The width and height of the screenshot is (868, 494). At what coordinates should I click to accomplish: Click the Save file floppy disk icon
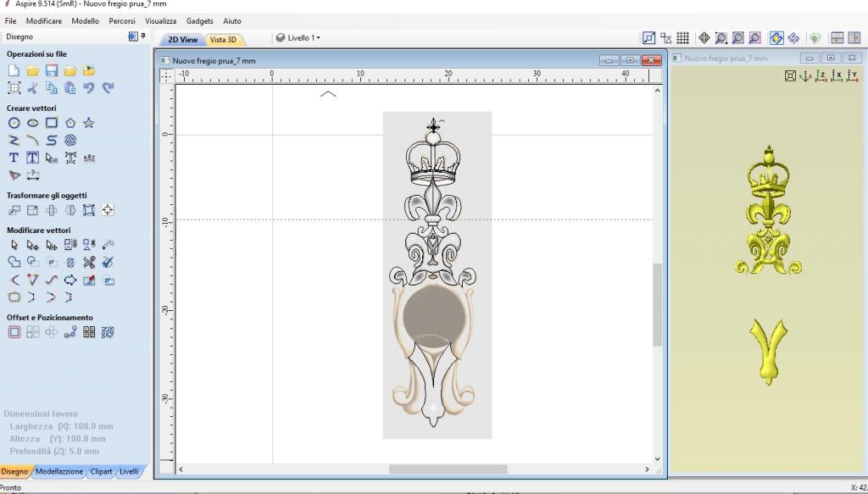(x=51, y=70)
